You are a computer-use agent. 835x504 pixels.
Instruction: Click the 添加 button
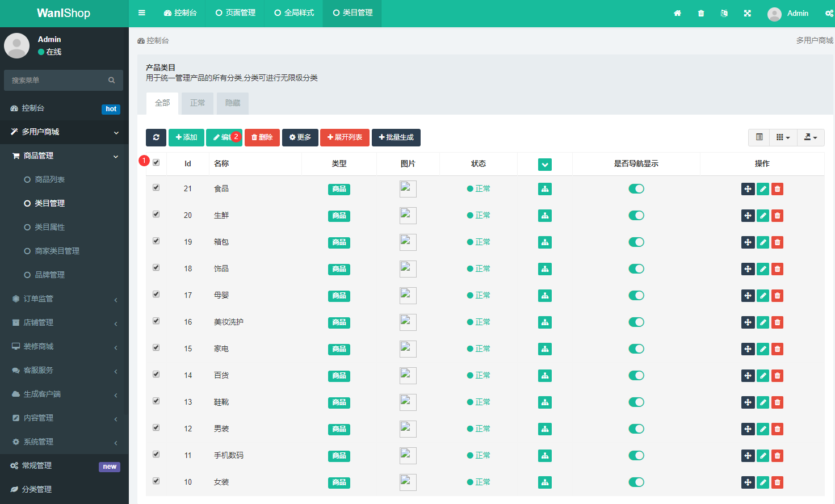186,137
